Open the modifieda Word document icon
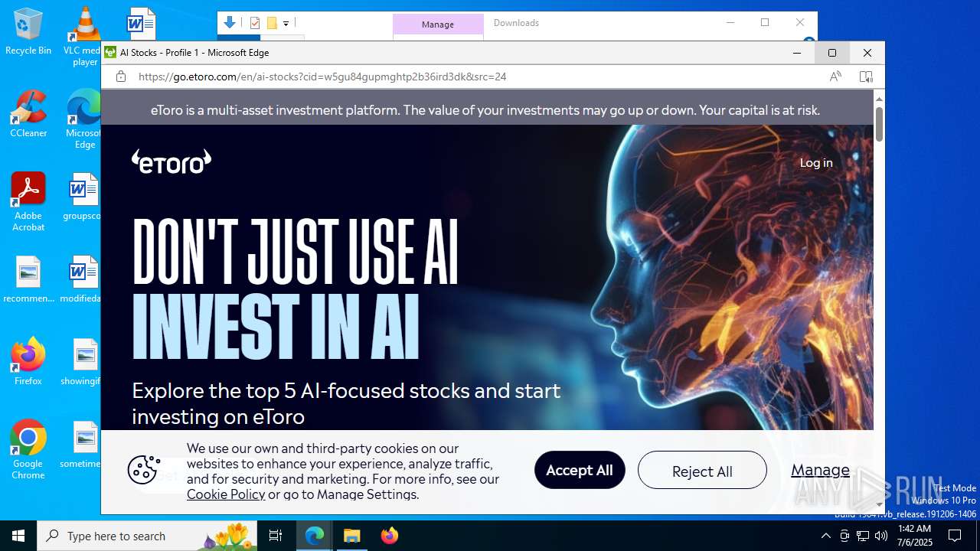The height and width of the screenshot is (551, 980). 83,279
